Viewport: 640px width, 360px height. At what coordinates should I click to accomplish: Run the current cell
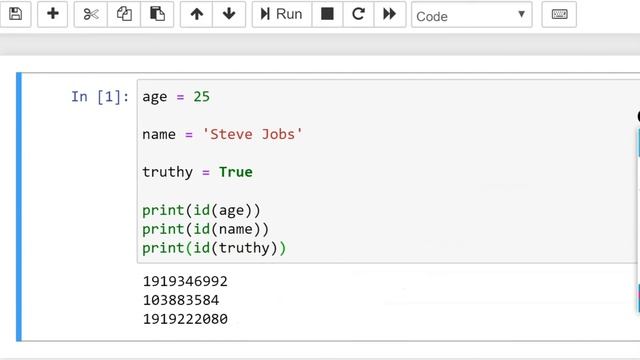click(x=282, y=14)
